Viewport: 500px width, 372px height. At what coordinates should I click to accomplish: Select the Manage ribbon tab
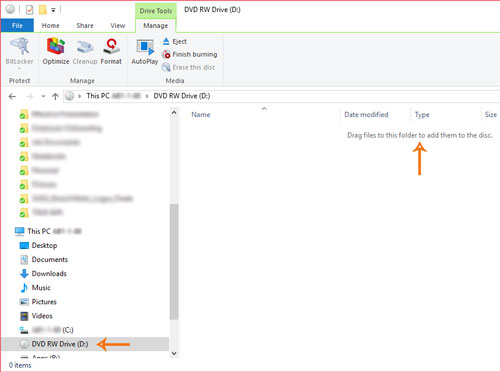coord(155,26)
